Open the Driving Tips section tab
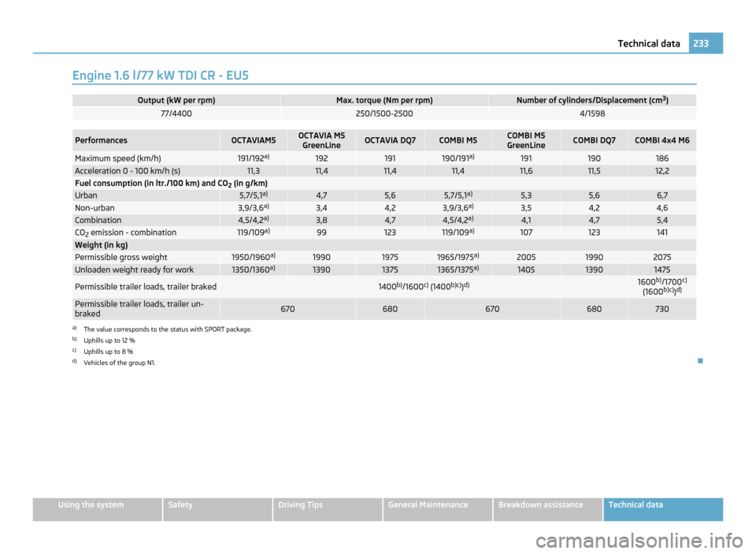The height and width of the screenshot is (554, 756). [x=328, y=509]
